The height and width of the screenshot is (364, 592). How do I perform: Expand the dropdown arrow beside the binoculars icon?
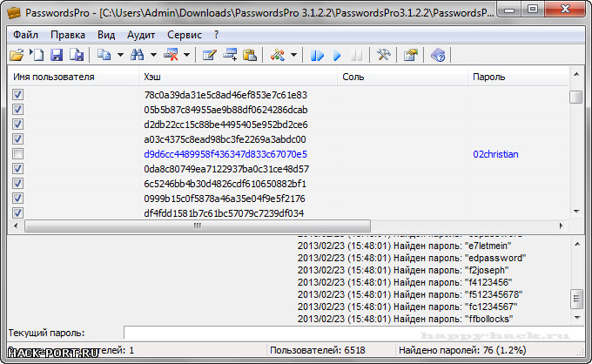154,55
